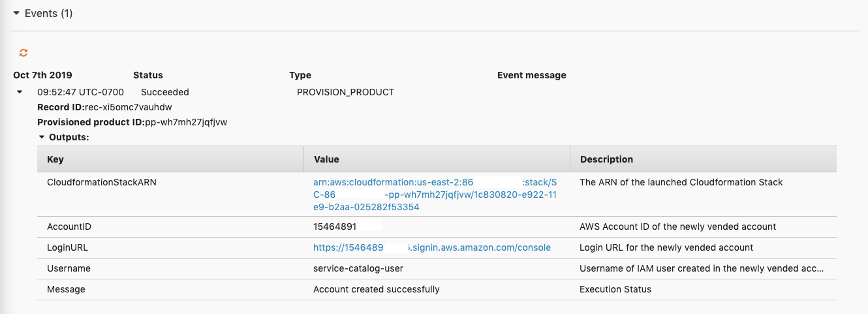This screenshot has height=314, width=868.
Task: Click the Succeeded status text
Action: pyautogui.click(x=165, y=92)
